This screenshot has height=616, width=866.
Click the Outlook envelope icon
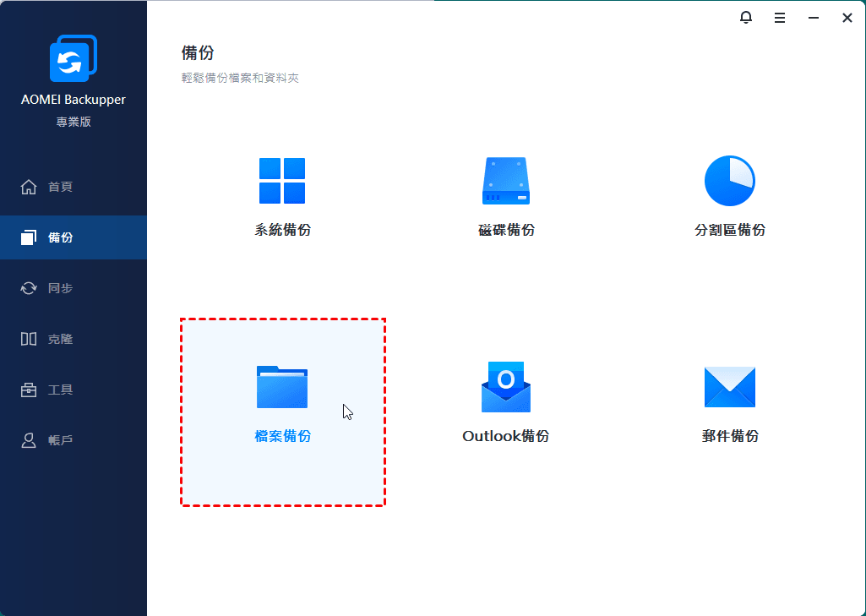[x=506, y=387]
